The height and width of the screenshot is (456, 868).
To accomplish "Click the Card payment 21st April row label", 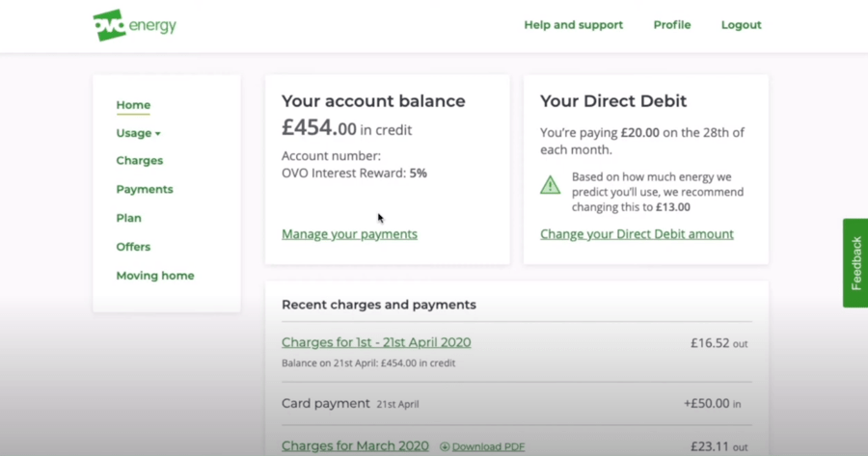I will point(350,403).
